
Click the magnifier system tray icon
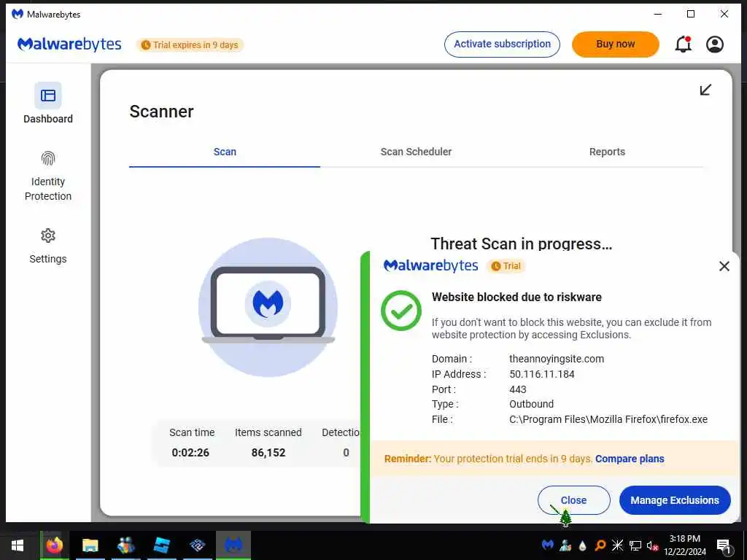tap(600, 545)
